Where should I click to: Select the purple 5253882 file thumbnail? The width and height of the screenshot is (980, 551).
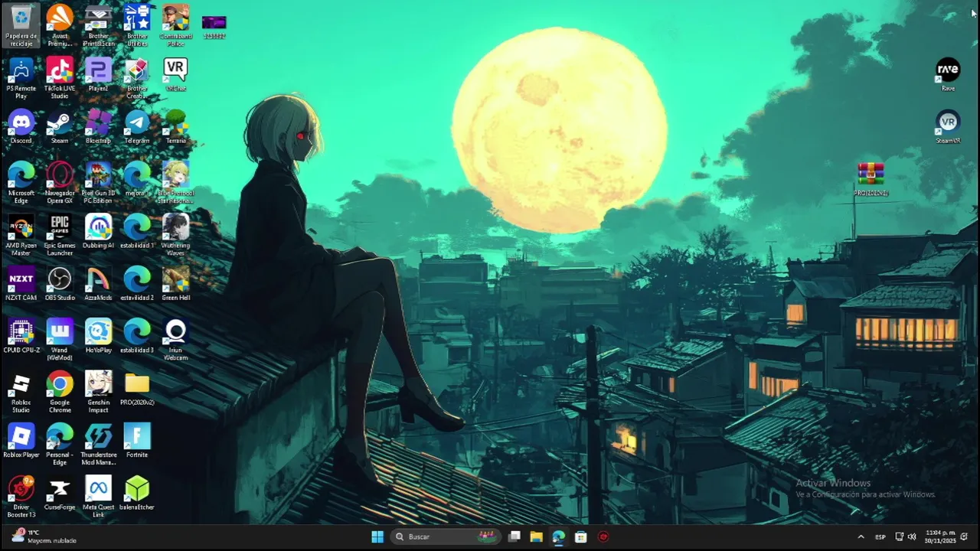(x=214, y=27)
